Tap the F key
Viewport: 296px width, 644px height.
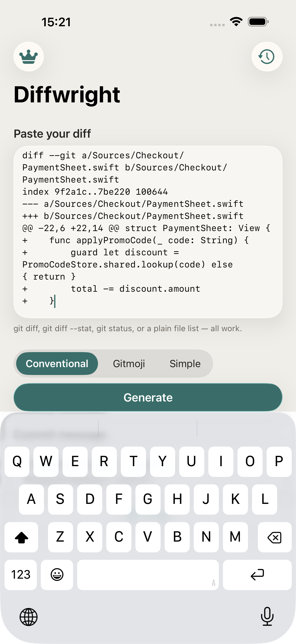coord(119,499)
